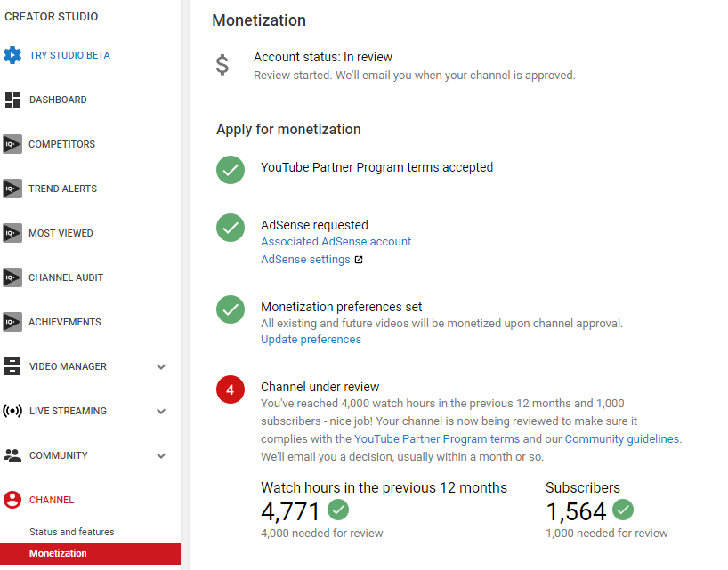Click the Competitors IQ icon
728x570 pixels.
12,144
